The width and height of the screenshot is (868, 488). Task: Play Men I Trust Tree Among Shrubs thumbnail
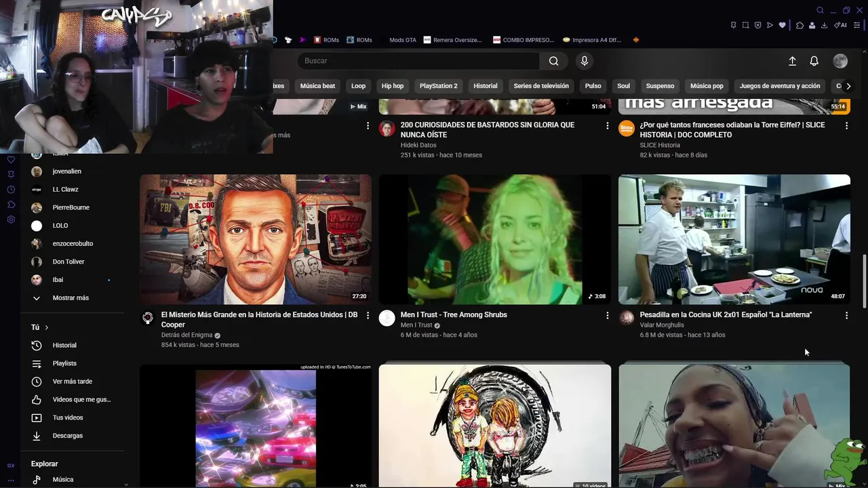(495, 239)
